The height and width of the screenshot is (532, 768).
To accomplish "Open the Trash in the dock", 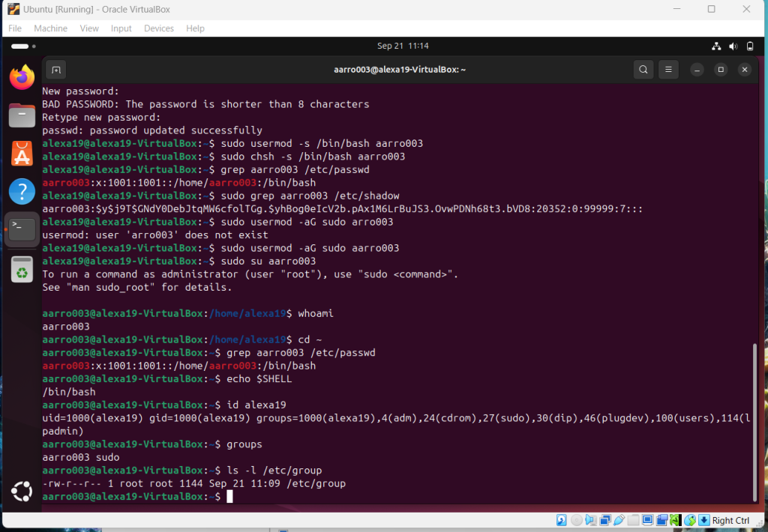I will [22, 268].
